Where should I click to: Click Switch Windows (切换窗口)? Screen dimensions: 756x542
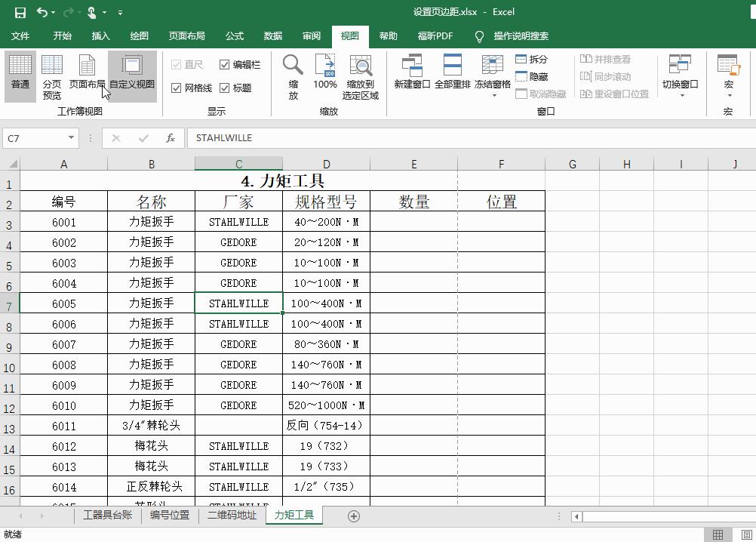tap(679, 75)
